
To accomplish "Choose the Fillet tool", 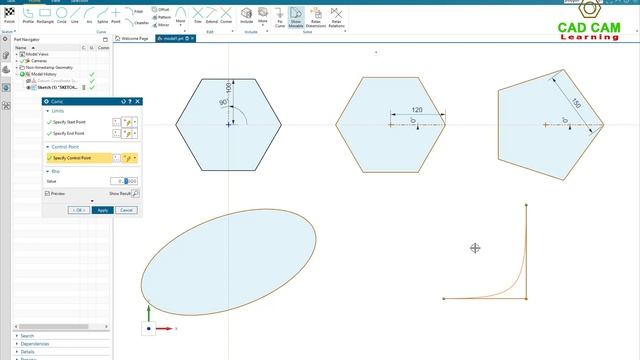I will point(134,11).
